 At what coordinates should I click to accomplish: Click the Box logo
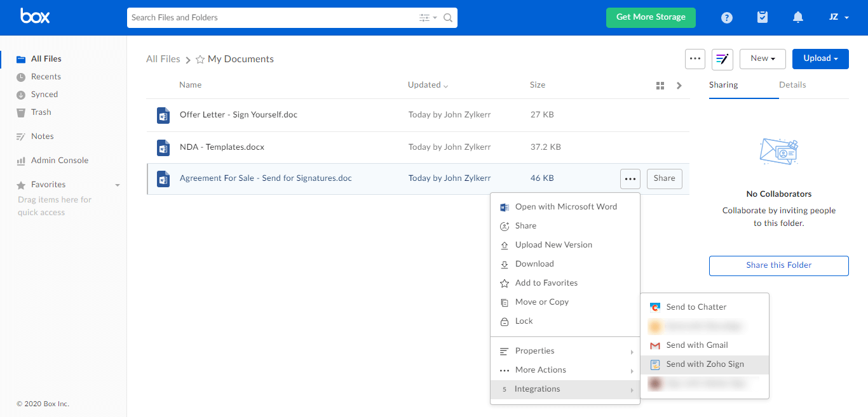coord(35,17)
